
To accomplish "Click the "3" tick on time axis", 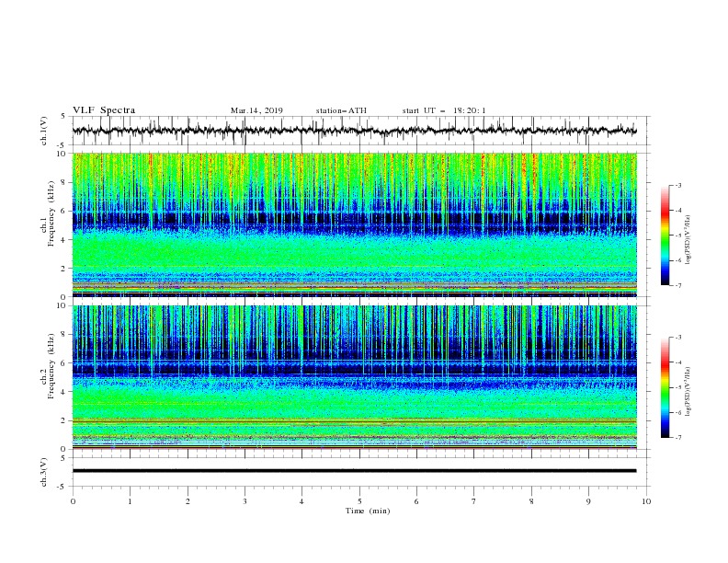I will (x=245, y=501).
